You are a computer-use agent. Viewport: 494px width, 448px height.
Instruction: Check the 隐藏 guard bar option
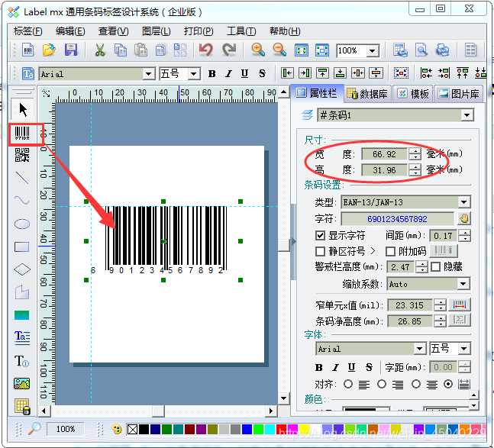435,266
